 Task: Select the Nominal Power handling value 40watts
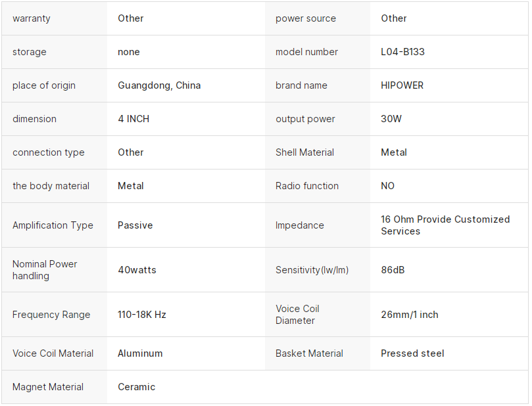(137, 270)
